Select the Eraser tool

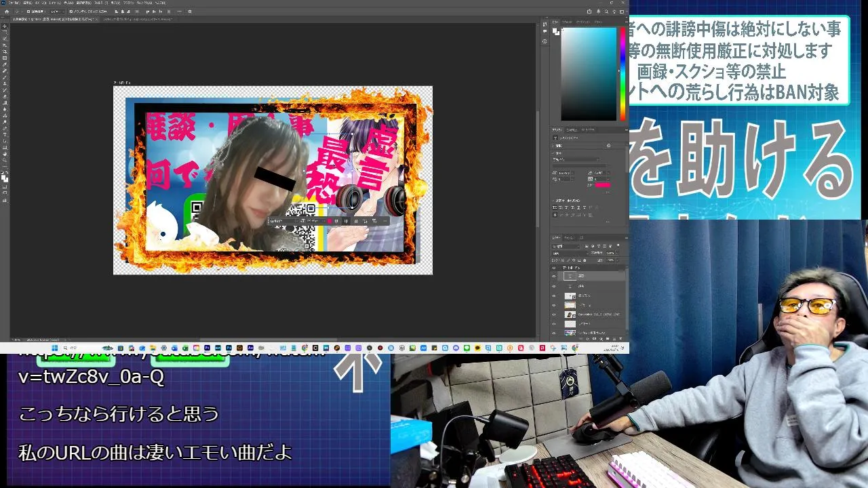(5, 97)
